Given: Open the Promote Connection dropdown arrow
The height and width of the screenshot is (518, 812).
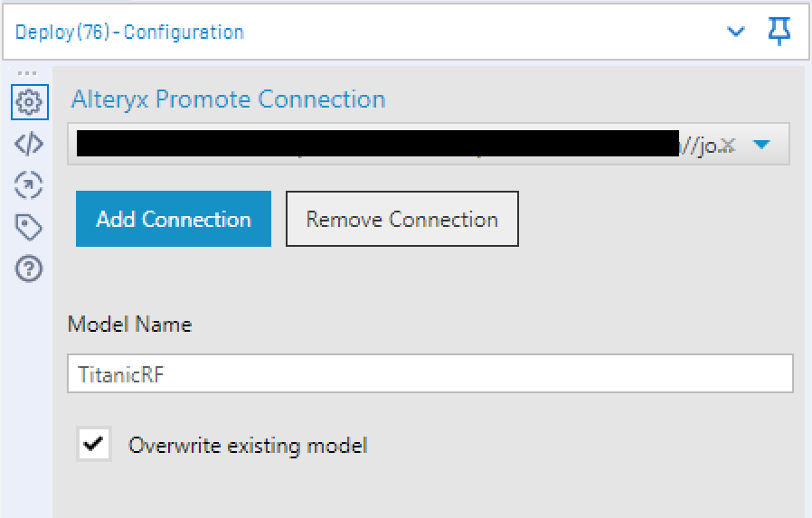Looking at the screenshot, I should [761, 144].
